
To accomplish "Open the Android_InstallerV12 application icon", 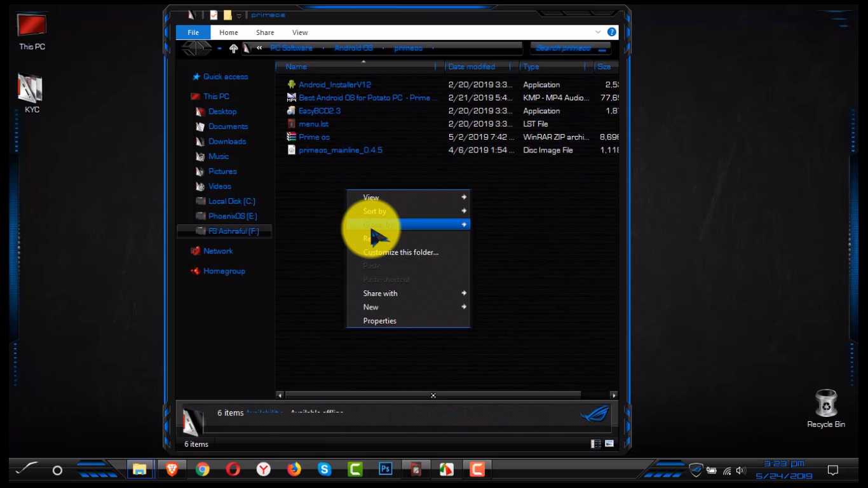I will [x=291, y=85].
